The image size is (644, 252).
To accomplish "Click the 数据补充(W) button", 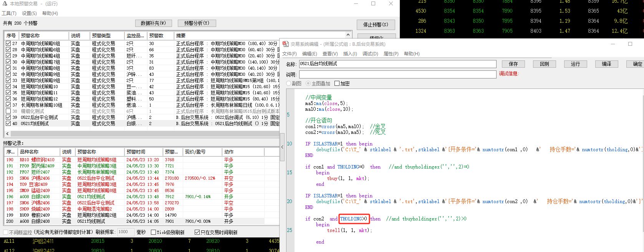I will point(153,23).
